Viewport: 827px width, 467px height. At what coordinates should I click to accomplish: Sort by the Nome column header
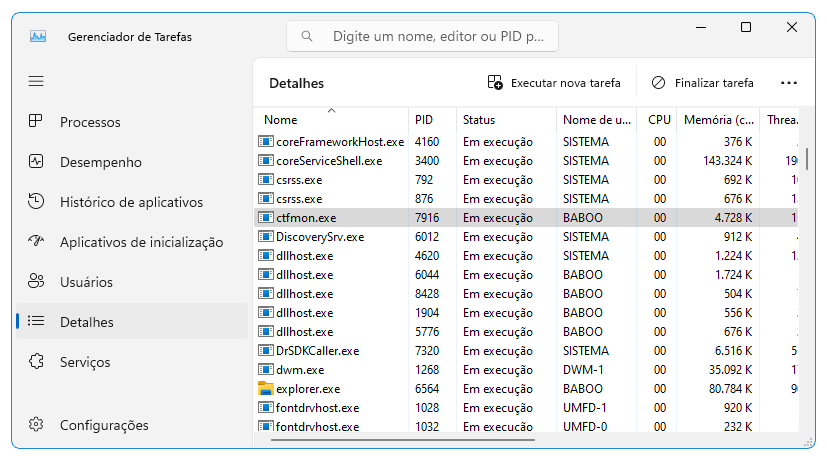(x=331, y=120)
